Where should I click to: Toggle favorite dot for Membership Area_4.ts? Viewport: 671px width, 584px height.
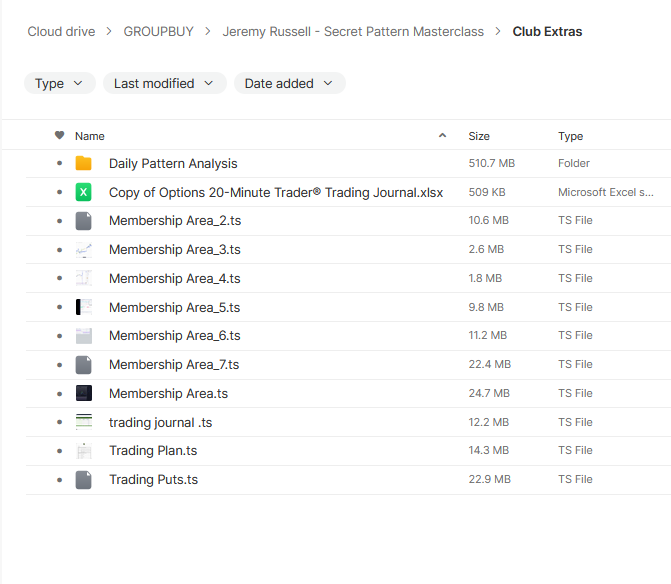coord(59,278)
